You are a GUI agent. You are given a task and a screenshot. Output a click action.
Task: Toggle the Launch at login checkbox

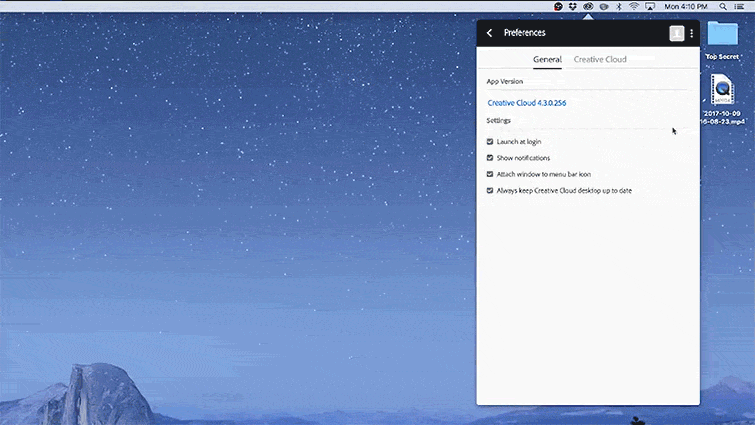(490, 142)
